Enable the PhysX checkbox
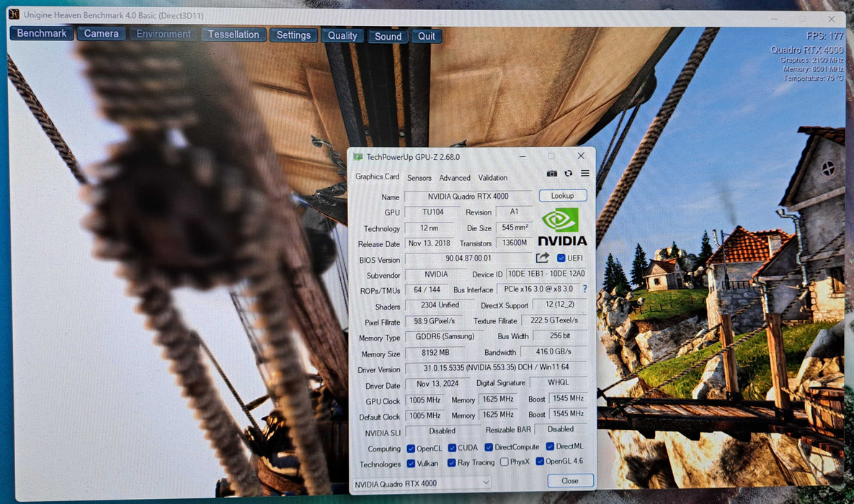The width and height of the screenshot is (854, 504). 504,462
